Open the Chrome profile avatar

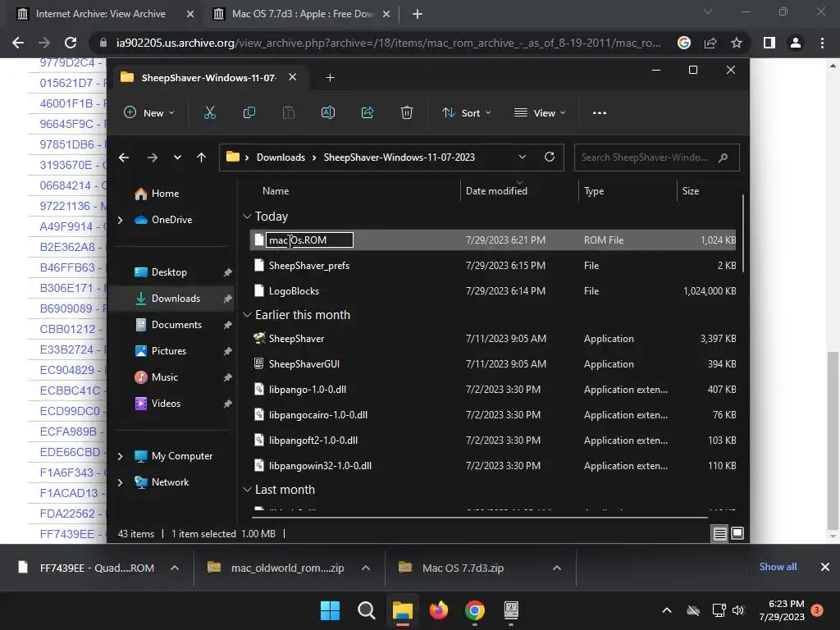click(796, 43)
